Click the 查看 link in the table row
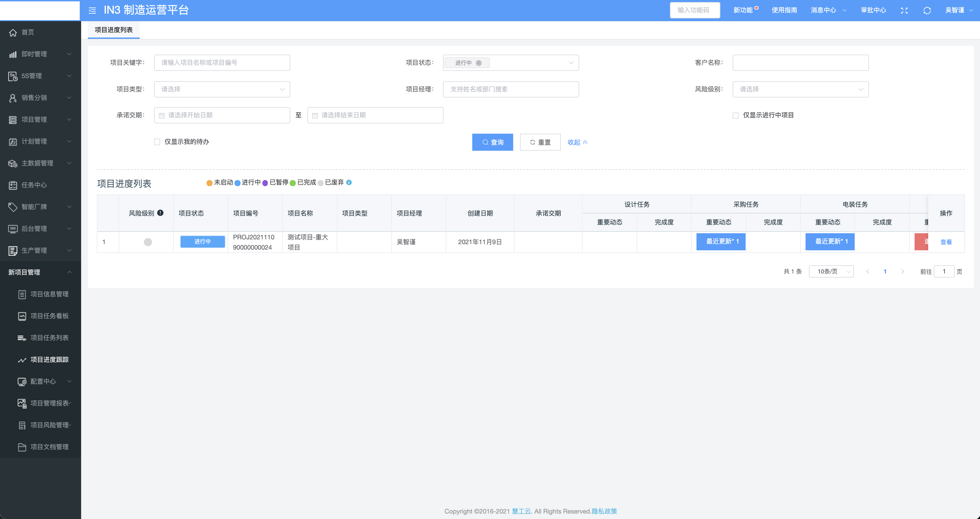 [946, 242]
